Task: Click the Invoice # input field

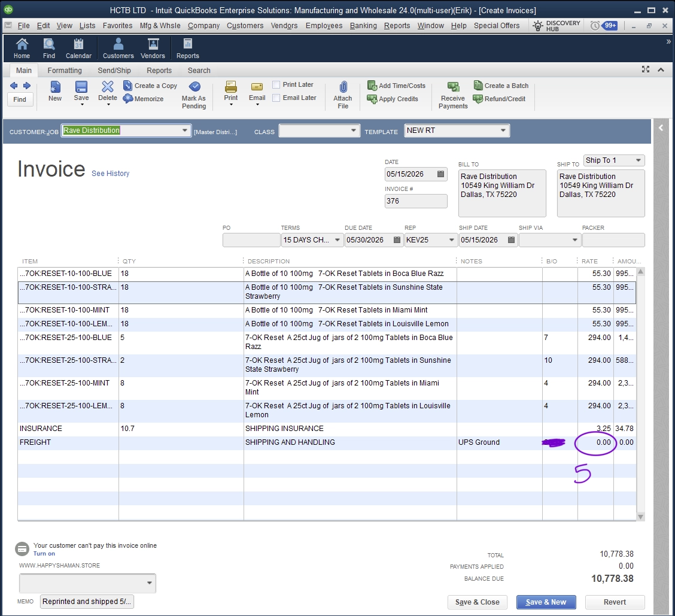Action: coord(416,201)
